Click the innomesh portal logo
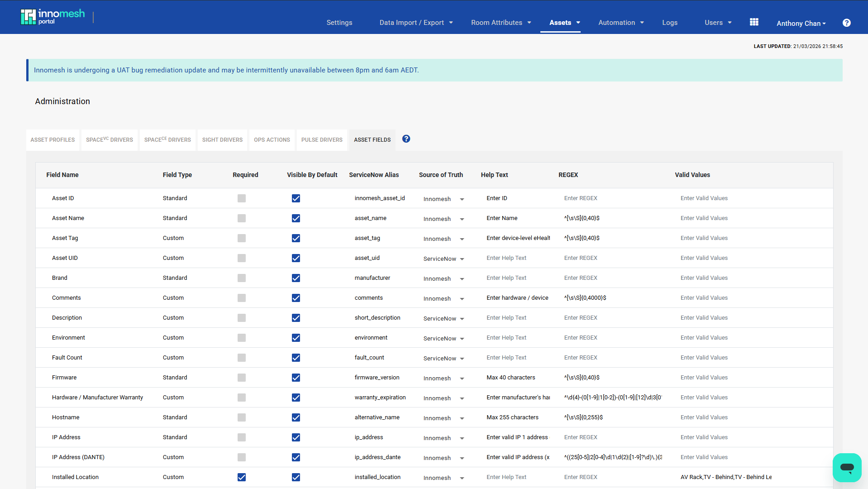 [52, 16]
